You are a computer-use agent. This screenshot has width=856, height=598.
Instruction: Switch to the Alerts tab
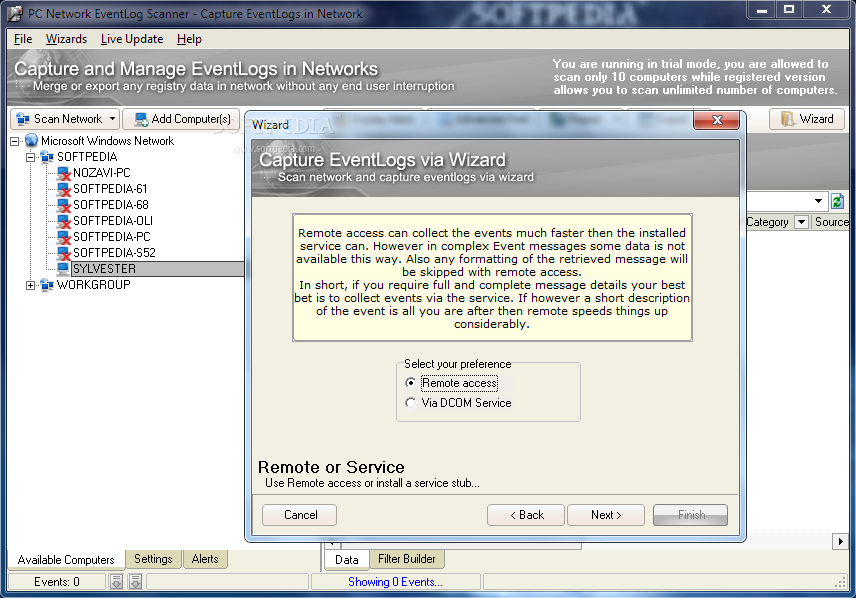(205, 559)
